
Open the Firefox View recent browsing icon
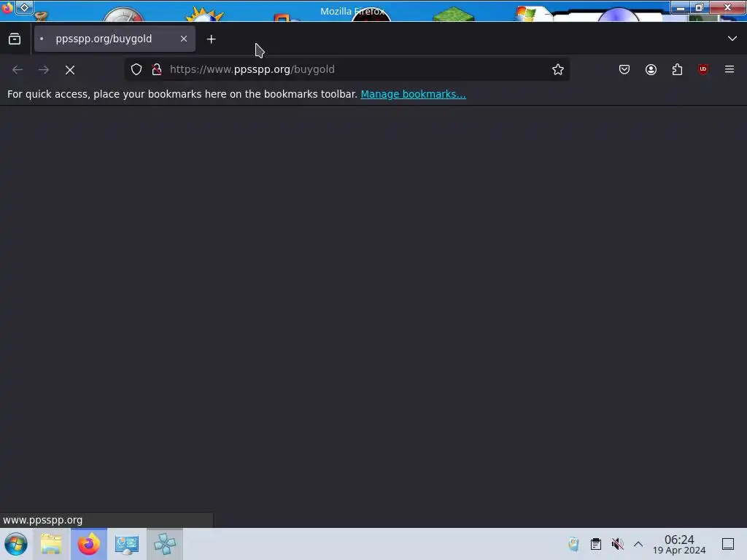point(15,39)
